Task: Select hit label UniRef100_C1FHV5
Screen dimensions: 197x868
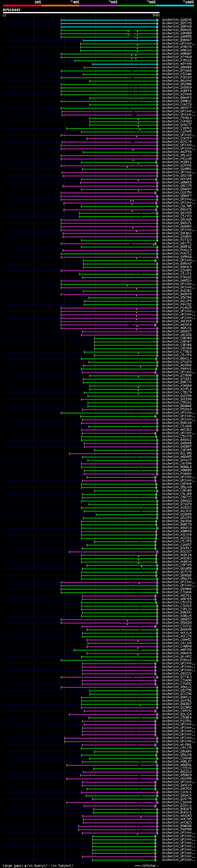Action: [177, 132]
